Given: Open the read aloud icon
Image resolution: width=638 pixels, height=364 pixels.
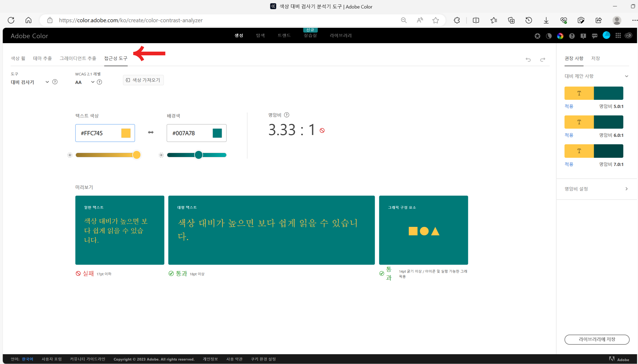Looking at the screenshot, I should coord(420,20).
